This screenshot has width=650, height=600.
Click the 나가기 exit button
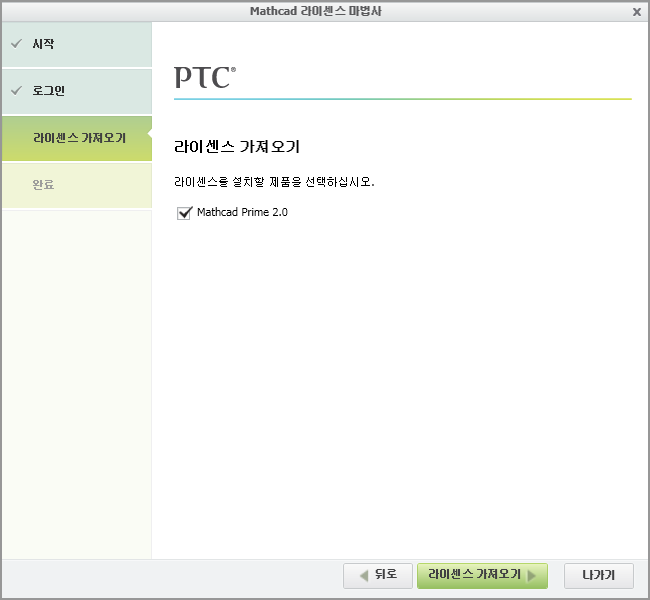[x=599, y=576]
